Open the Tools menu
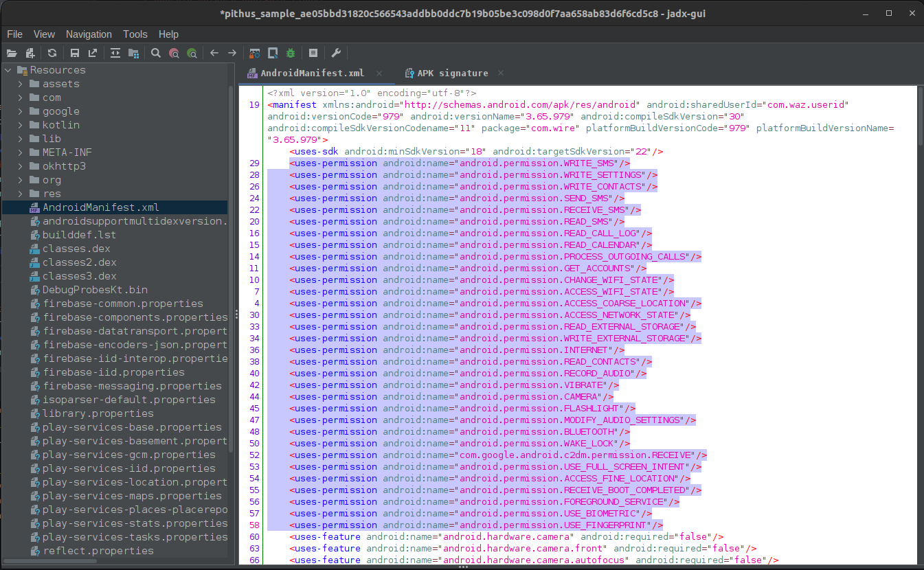Screen dimensions: 924x570 point(135,34)
